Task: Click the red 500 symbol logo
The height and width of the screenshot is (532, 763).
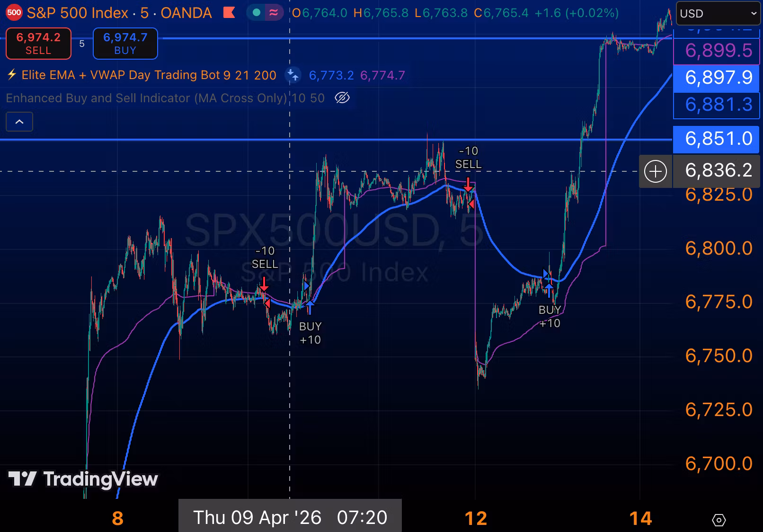Action: 14,13
